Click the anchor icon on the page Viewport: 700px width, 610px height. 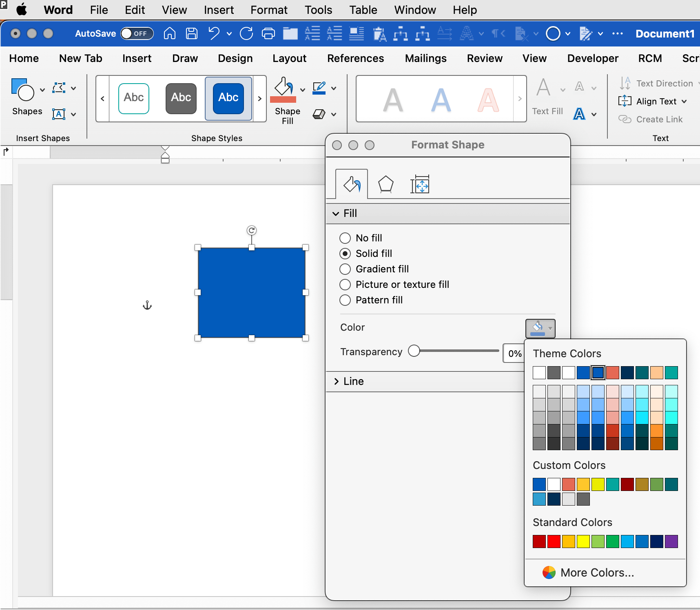147,305
